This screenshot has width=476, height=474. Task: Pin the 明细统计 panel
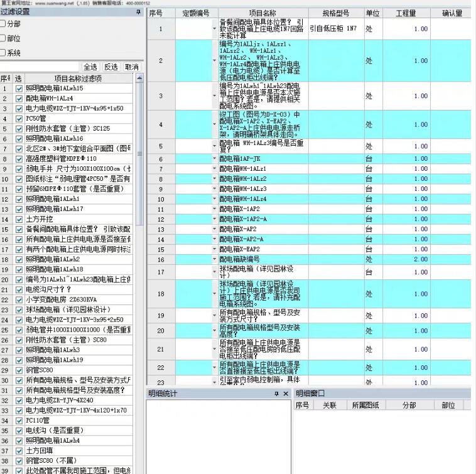pos(276,394)
